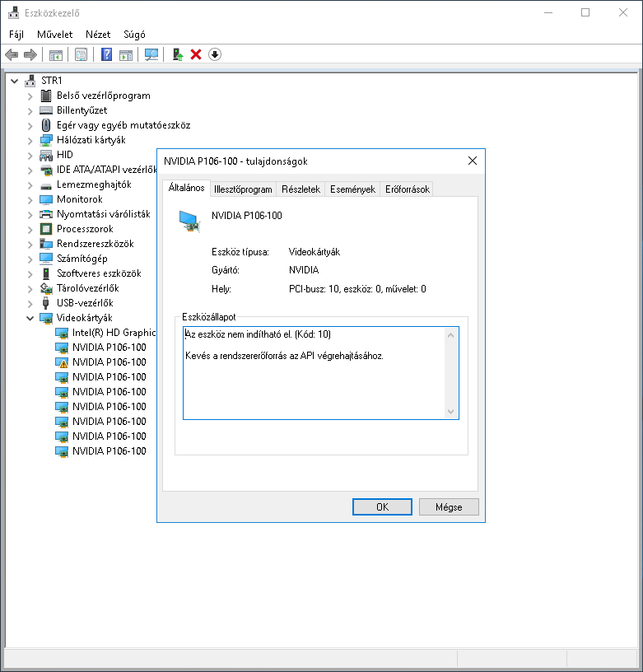Select the Számítógép monitor icon
The image size is (643, 672).
click(x=46, y=259)
